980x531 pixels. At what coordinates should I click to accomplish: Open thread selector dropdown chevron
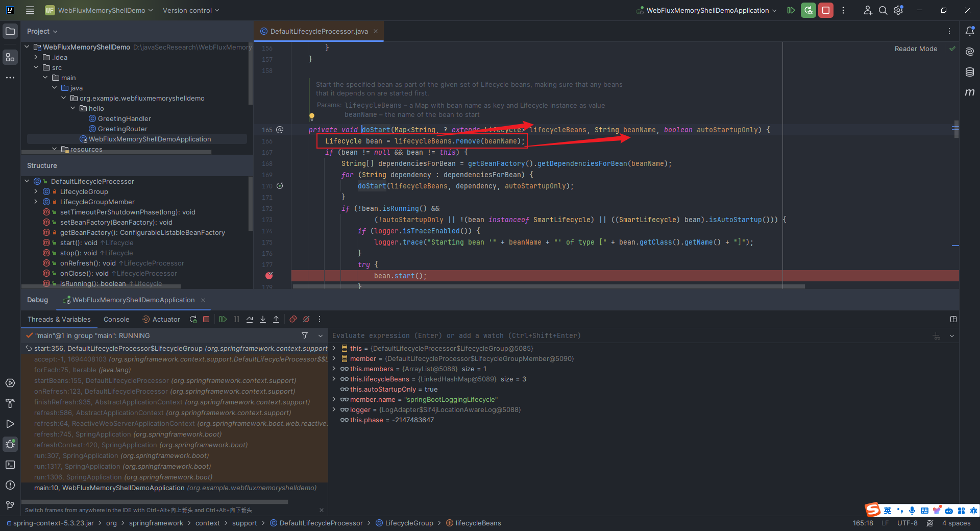click(321, 335)
